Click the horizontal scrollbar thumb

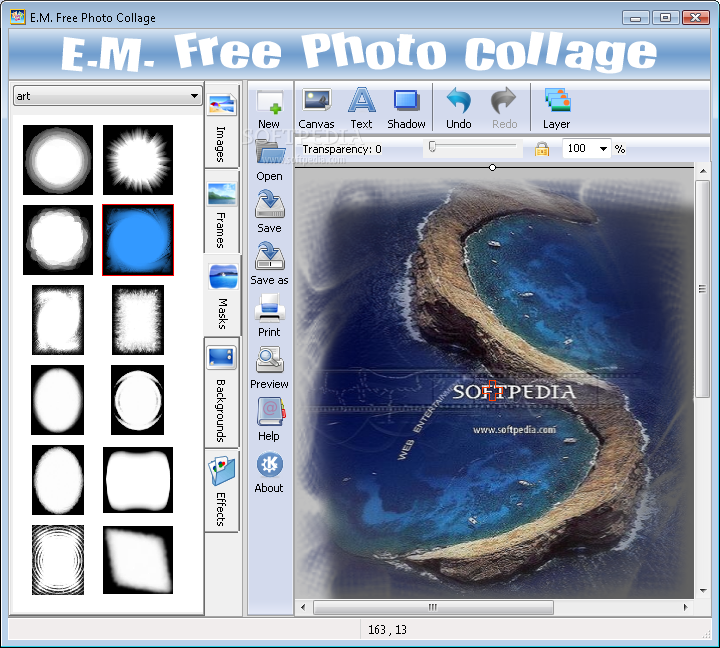point(433,607)
